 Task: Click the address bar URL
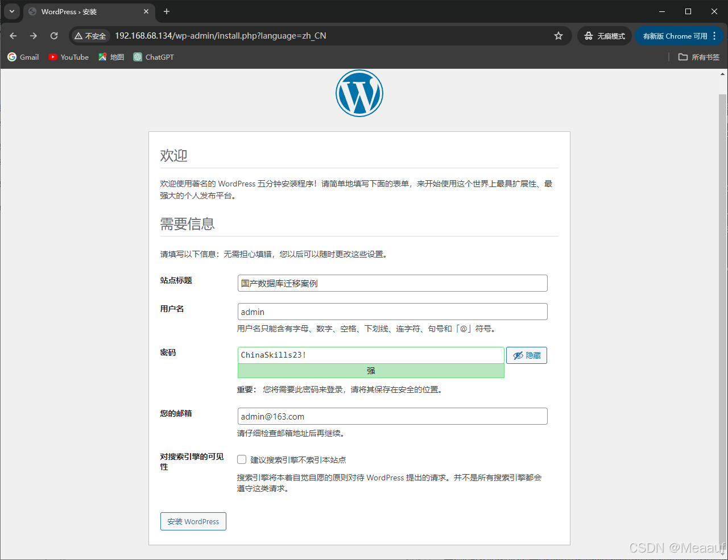(221, 36)
